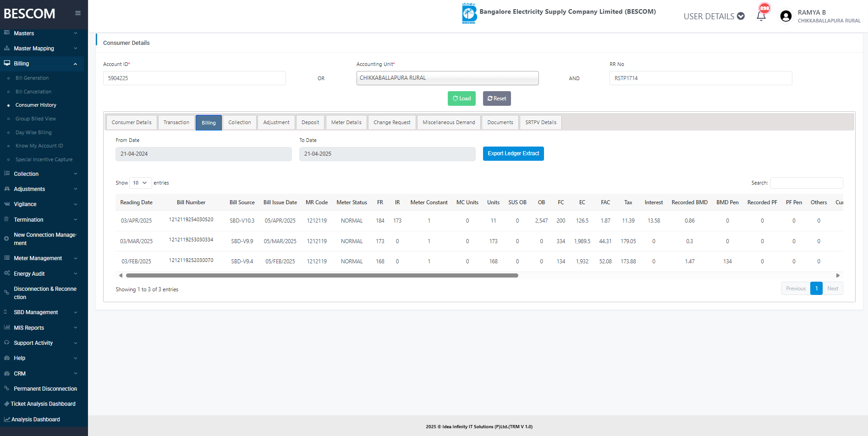868x436 pixels.
Task: Select page 1 in pagination
Action: pos(816,289)
